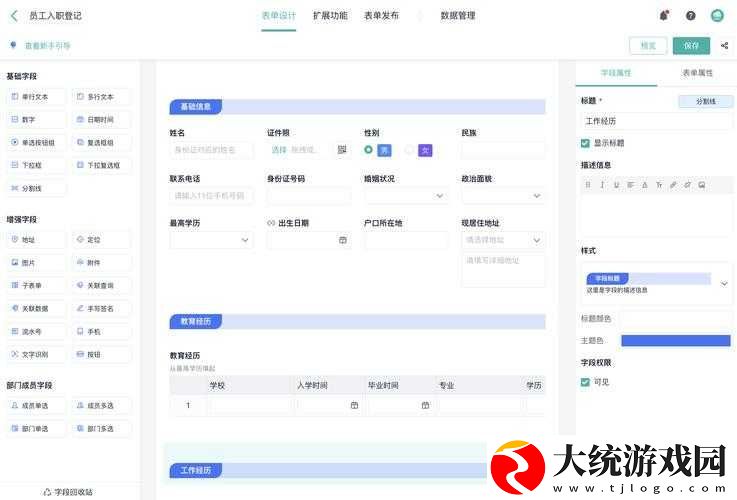
Task: Click the 标题 input containing 工作经历
Action: [657, 121]
